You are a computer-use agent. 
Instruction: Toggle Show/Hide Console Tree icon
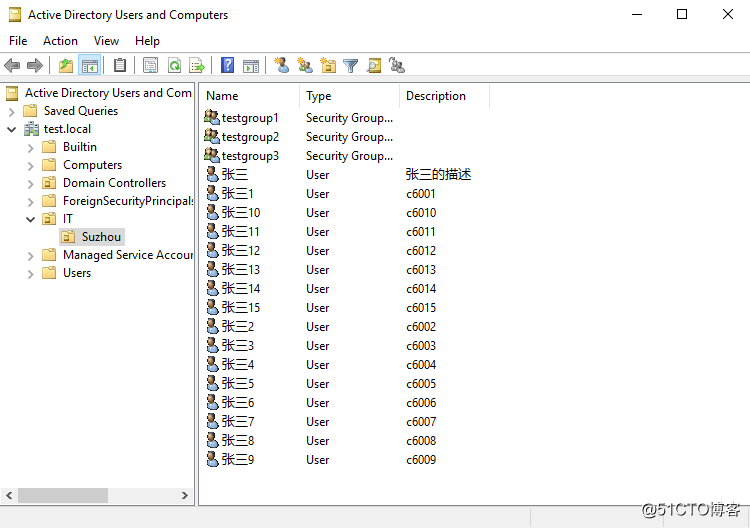[x=90, y=65]
